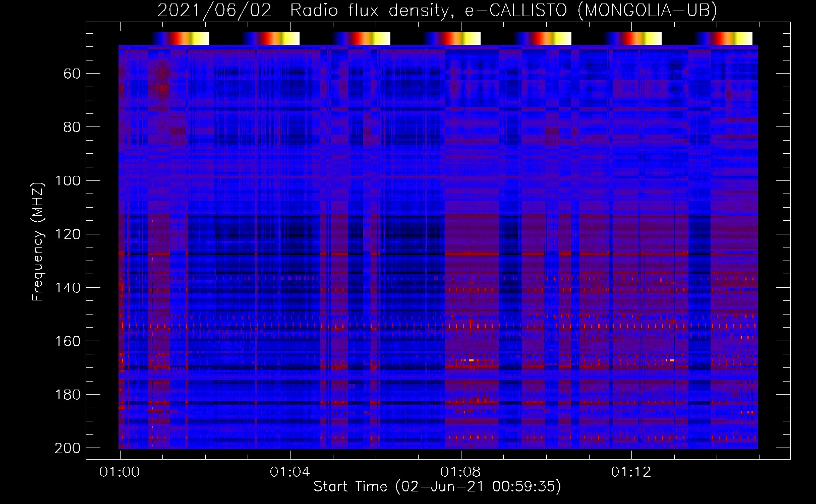The height and width of the screenshot is (504, 816).
Task: Click the 160 MHz frequency label
Action: [68, 341]
